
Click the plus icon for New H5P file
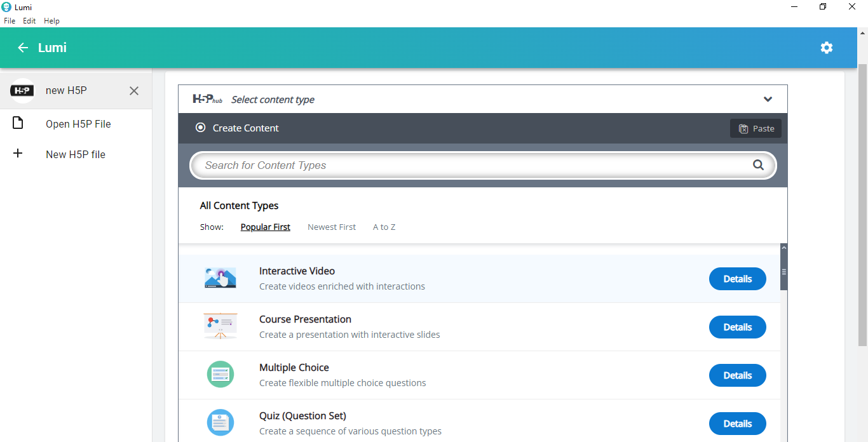[18, 154]
